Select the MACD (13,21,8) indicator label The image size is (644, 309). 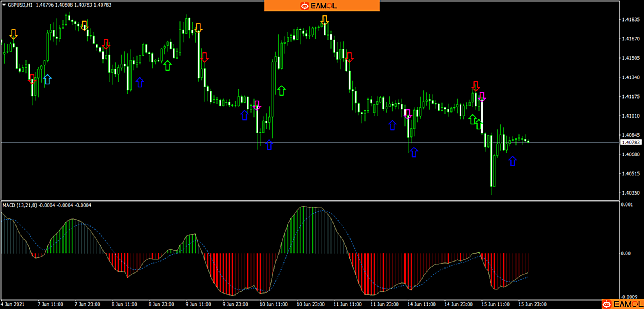pos(20,205)
